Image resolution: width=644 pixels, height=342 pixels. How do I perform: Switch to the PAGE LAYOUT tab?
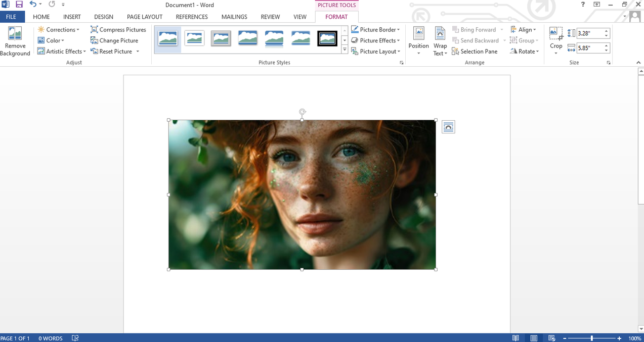click(x=145, y=17)
